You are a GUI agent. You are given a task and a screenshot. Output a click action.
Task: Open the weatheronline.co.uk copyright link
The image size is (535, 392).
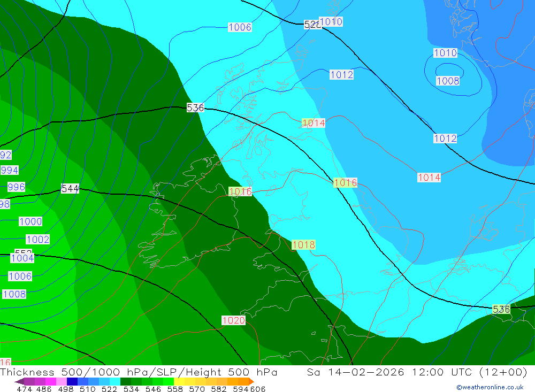click(x=490, y=387)
